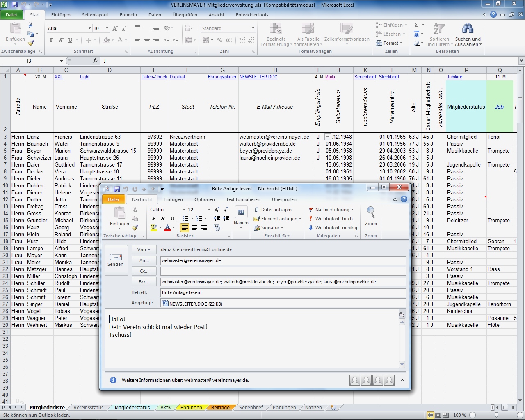Enable centered alignment for the message text
The image size is (525, 420).
point(194,228)
